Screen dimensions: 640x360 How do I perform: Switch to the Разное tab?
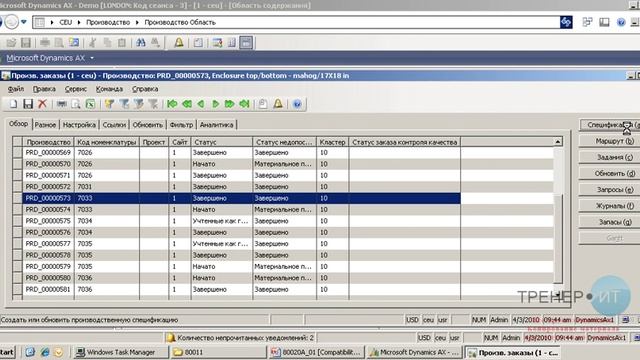45,125
